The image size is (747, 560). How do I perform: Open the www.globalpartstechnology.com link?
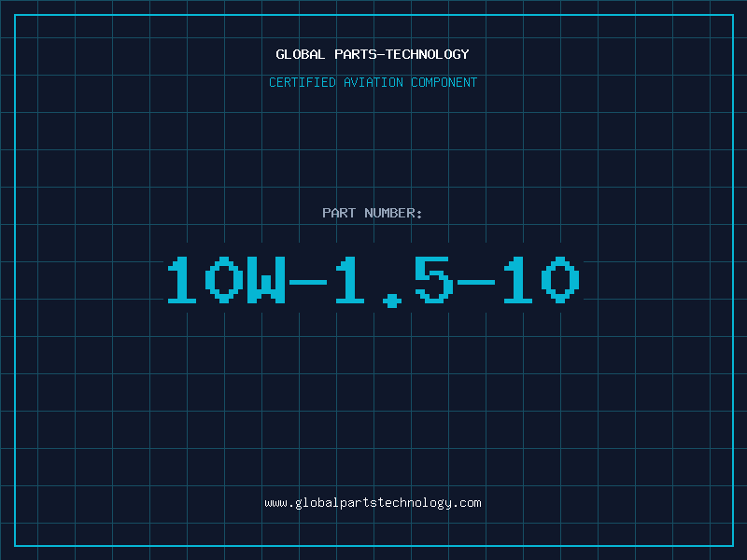tap(373, 503)
